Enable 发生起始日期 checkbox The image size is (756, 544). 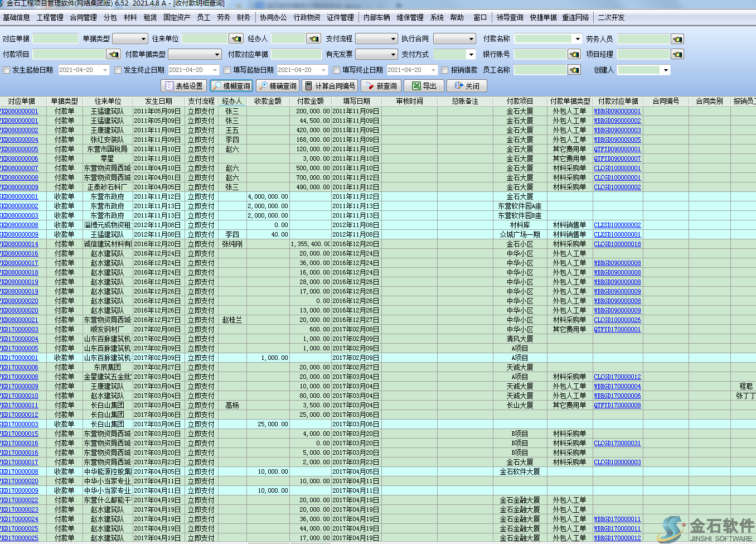pos(7,70)
